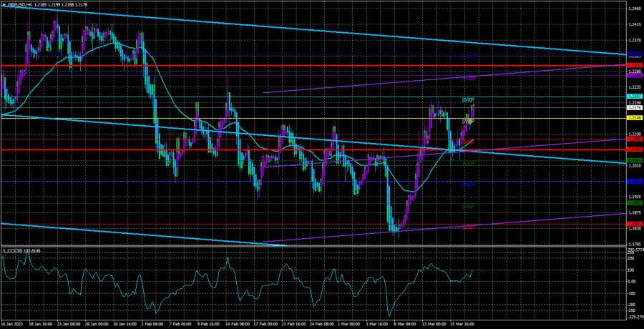The image size is (644, 329).
Task: Click the 1.1875 price scale label
Action: pos(635,212)
